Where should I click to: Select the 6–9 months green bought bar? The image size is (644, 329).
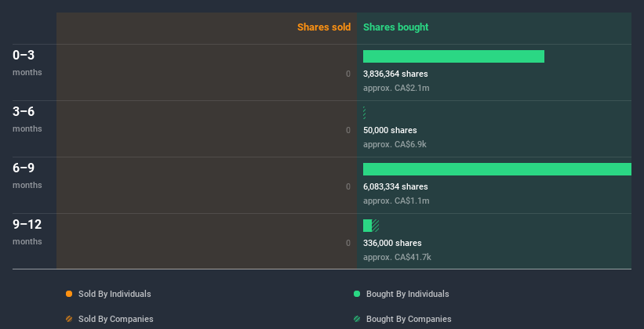tap(497, 169)
